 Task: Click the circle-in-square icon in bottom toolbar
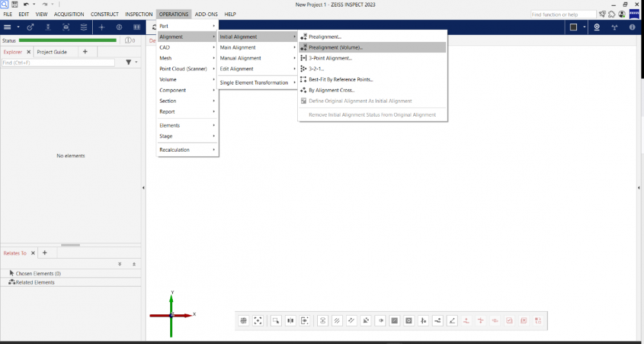(x=409, y=321)
